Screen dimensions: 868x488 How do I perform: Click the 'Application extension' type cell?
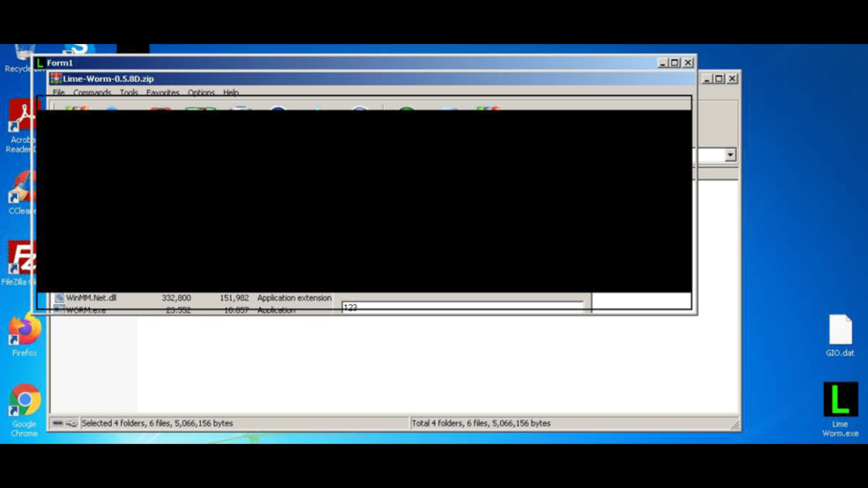tap(294, 297)
